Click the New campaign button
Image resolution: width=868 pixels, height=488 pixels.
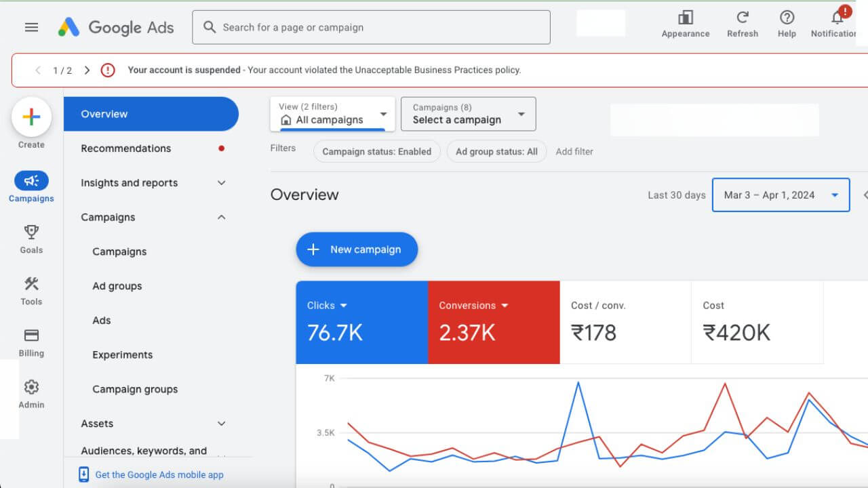tap(357, 249)
